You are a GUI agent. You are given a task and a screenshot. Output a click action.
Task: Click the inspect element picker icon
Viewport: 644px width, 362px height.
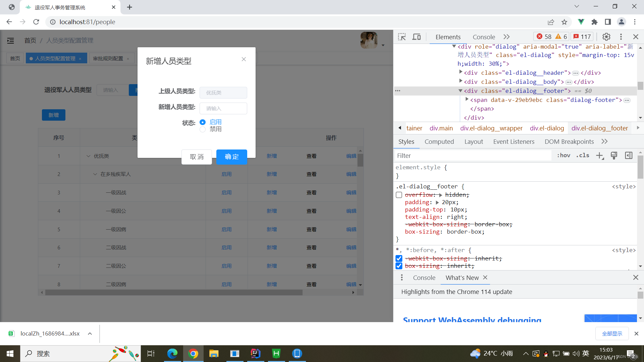tap(402, 37)
